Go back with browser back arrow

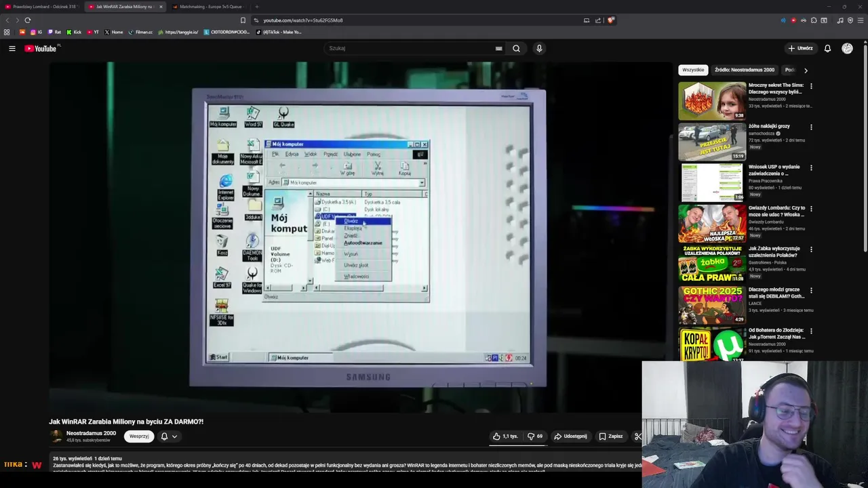7,20
